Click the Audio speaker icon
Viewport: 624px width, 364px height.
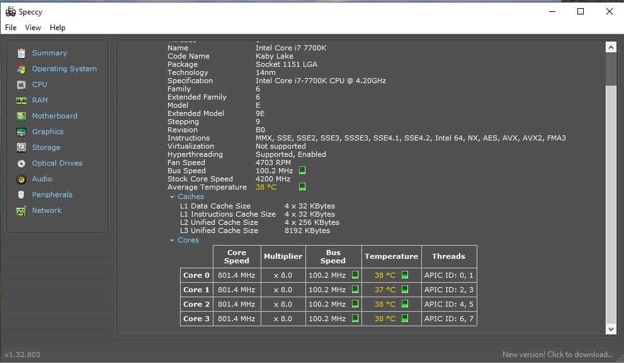(21, 179)
